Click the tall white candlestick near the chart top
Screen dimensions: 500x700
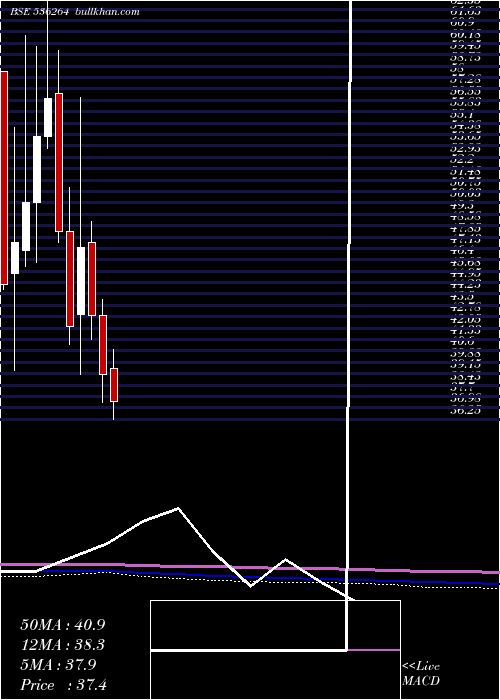coord(48,117)
